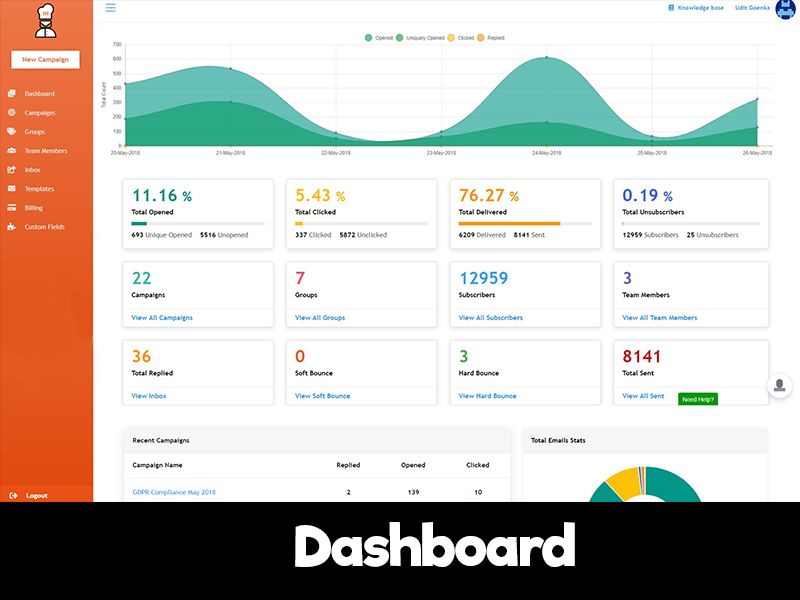Open Campaigns in the sidebar menu

[x=40, y=113]
